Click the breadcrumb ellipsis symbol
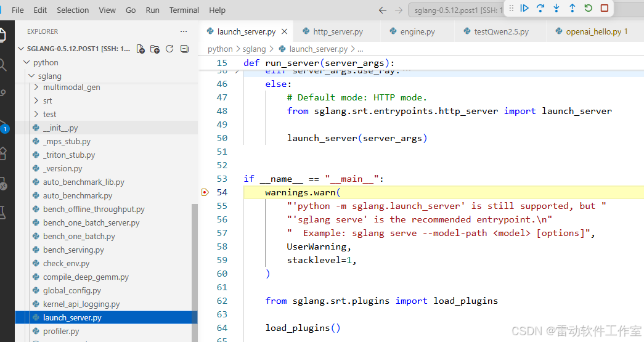The width and height of the screenshot is (644, 342). coord(360,49)
